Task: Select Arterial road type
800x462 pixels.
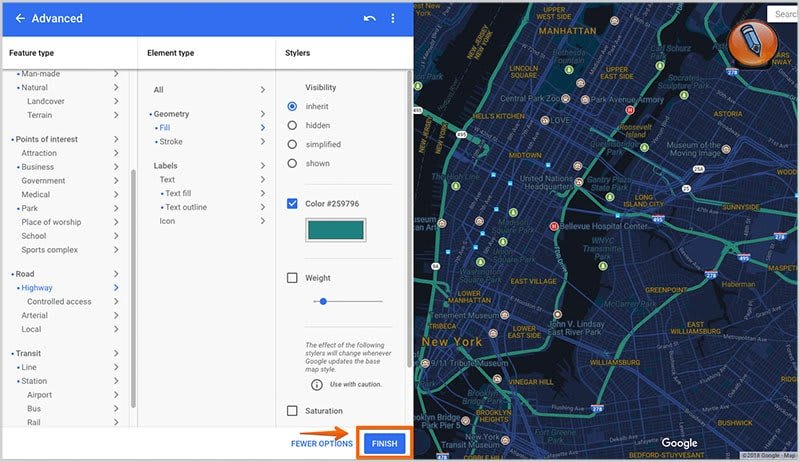Action: [x=34, y=315]
